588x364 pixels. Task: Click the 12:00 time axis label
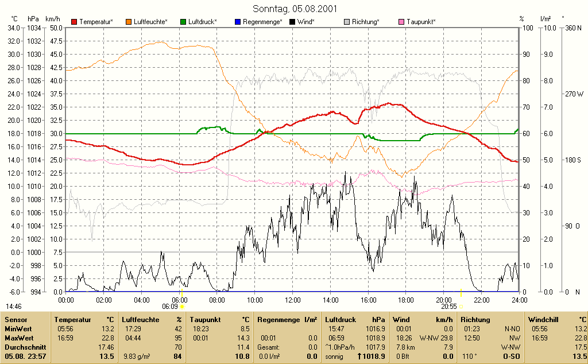pyautogui.click(x=292, y=300)
